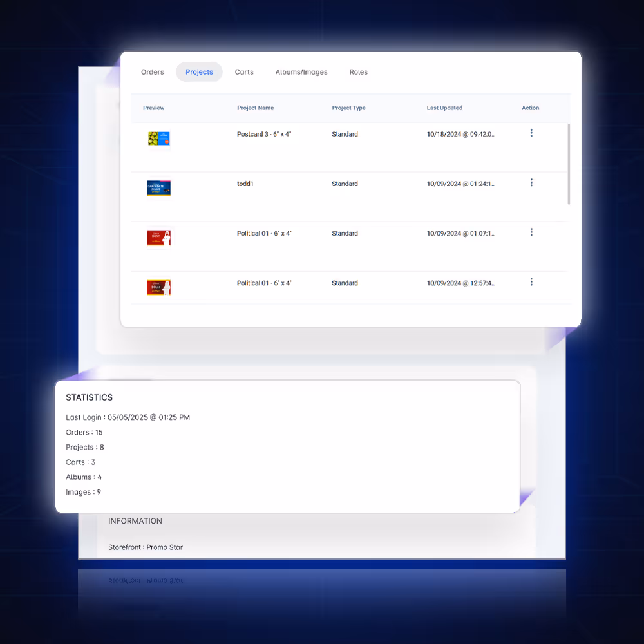
Task: Click the Orders : 15 statistic
Action: (x=84, y=432)
